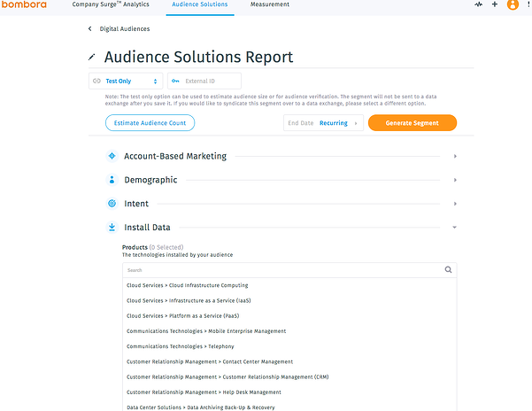Click the External ID input field

[x=204, y=81]
